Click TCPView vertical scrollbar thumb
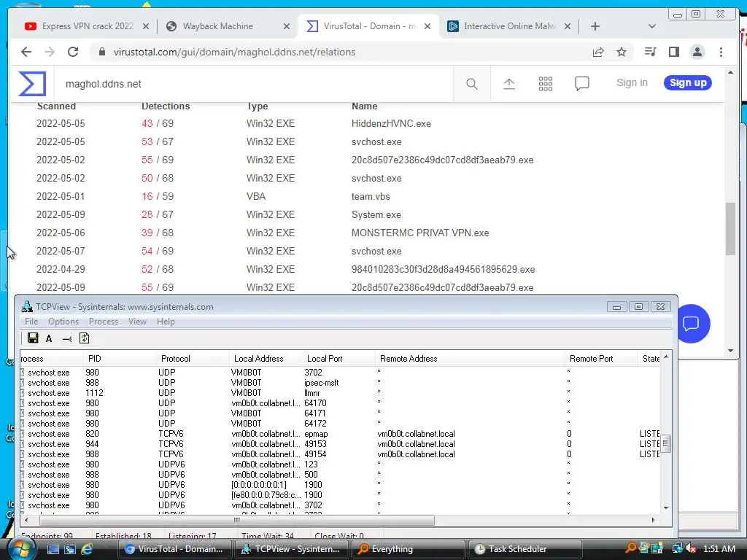The width and height of the screenshot is (747, 560). [x=666, y=444]
